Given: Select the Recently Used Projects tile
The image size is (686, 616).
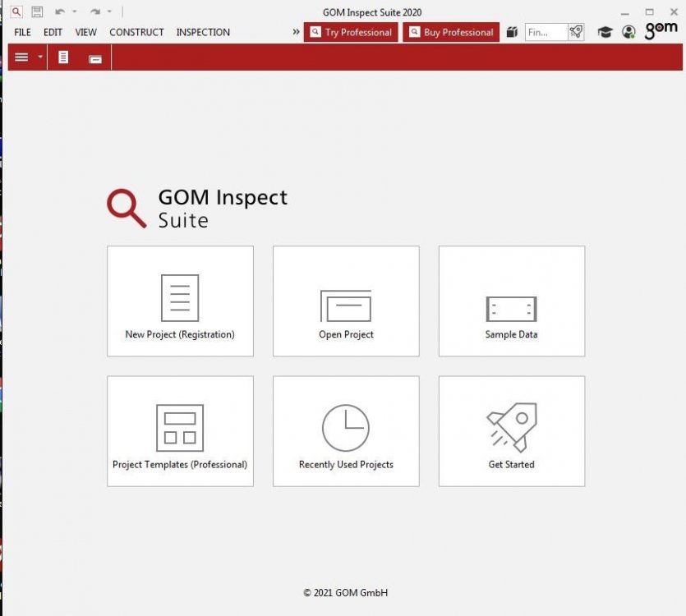Looking at the screenshot, I should (345, 430).
